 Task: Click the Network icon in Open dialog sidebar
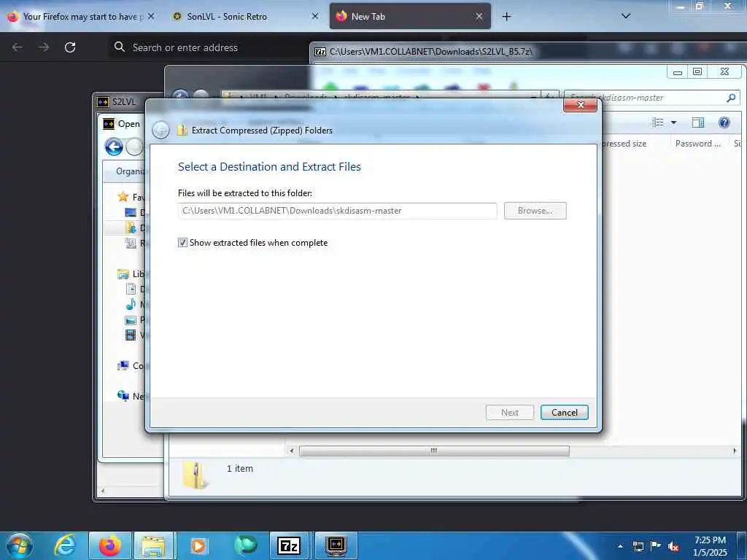click(123, 396)
